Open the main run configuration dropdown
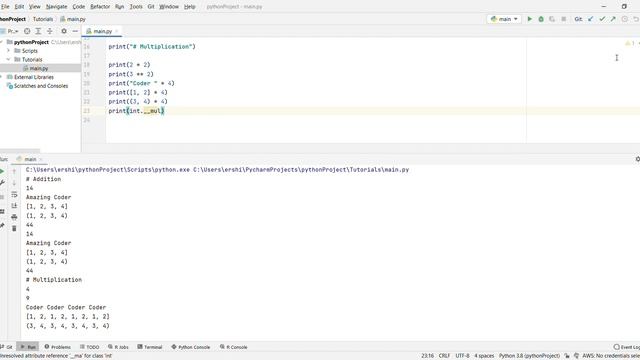This screenshot has width=640, height=360. tap(504, 19)
